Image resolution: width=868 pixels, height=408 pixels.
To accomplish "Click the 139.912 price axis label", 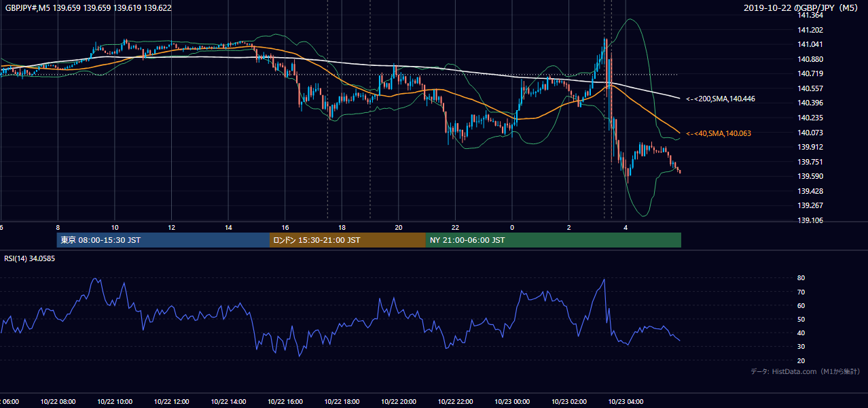I will (x=810, y=147).
